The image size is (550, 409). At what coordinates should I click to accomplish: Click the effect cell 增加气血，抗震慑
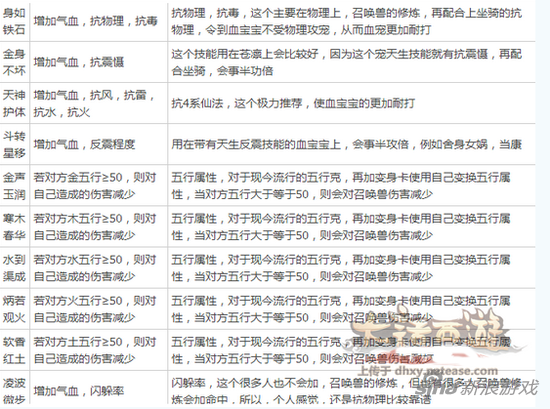[x=99, y=62]
